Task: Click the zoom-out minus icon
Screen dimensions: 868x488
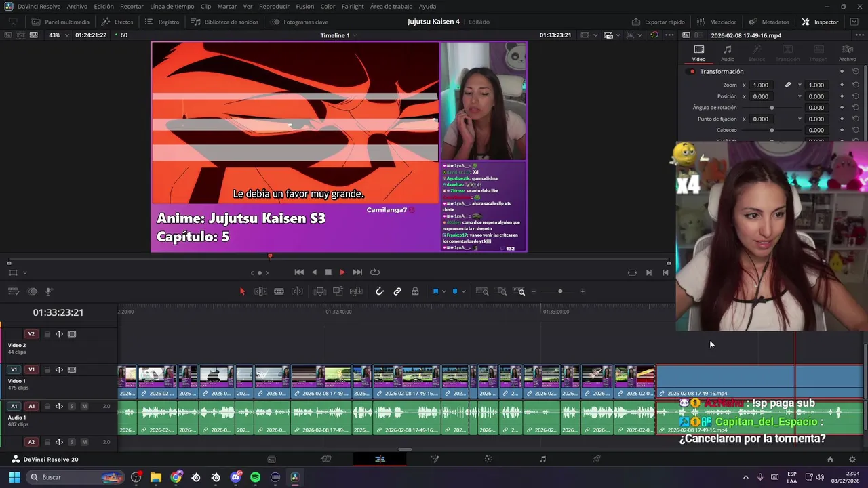Action: tap(534, 291)
